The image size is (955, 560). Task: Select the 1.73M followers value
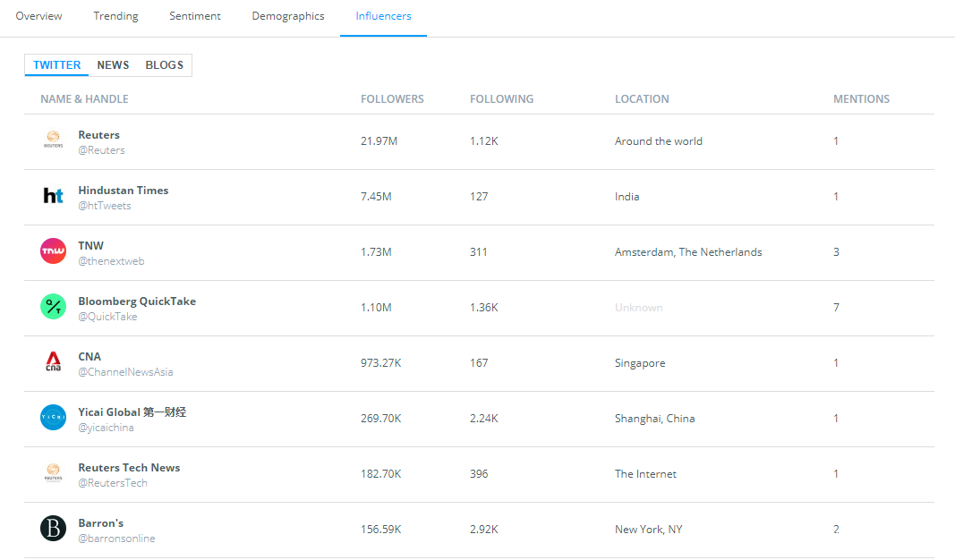pos(376,252)
